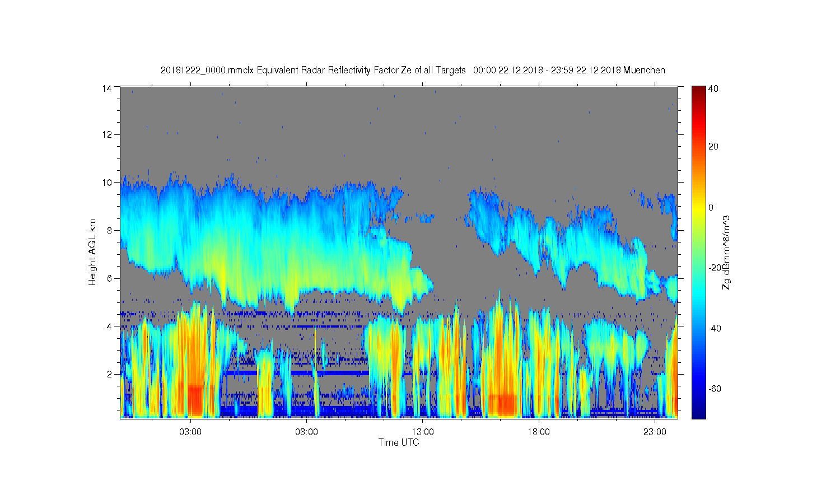840x504 pixels.
Task: Click the 4 km height tick label
Action: coord(110,326)
